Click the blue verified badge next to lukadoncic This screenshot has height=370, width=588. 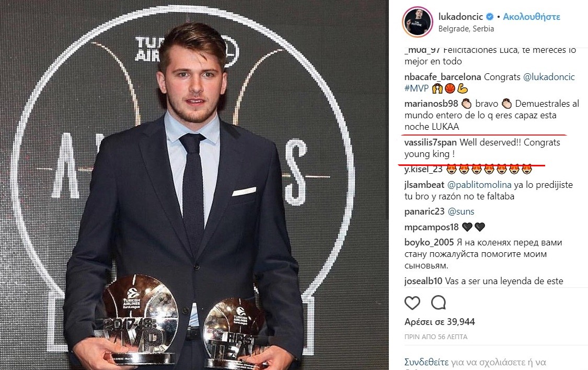click(x=490, y=17)
